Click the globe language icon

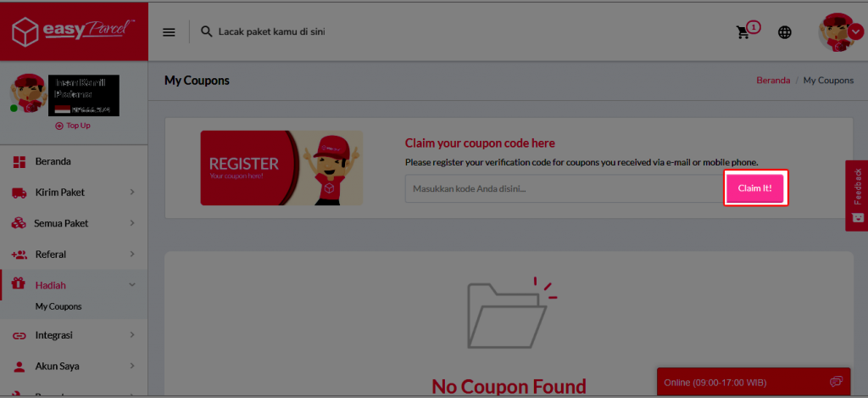(784, 33)
